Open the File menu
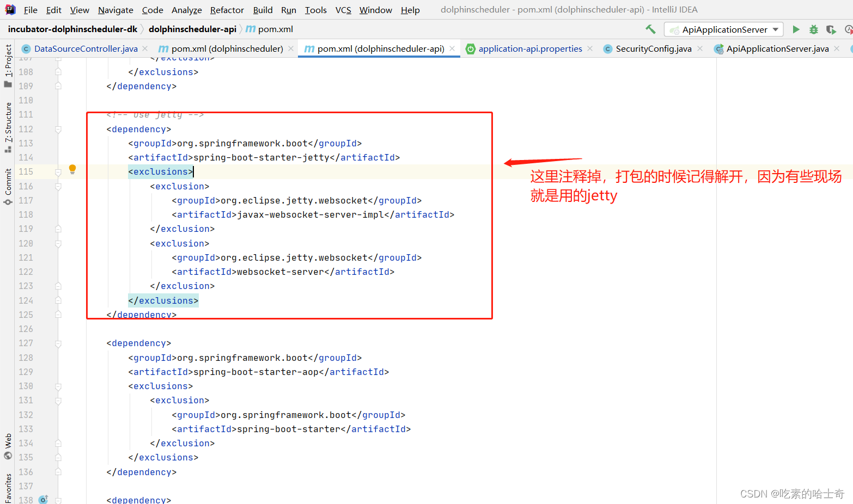 pos(31,10)
